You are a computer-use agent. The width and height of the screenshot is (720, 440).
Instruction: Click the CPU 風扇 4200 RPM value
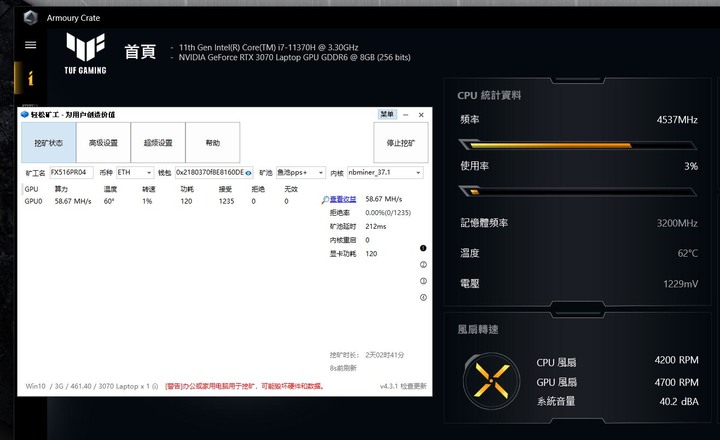676,360
